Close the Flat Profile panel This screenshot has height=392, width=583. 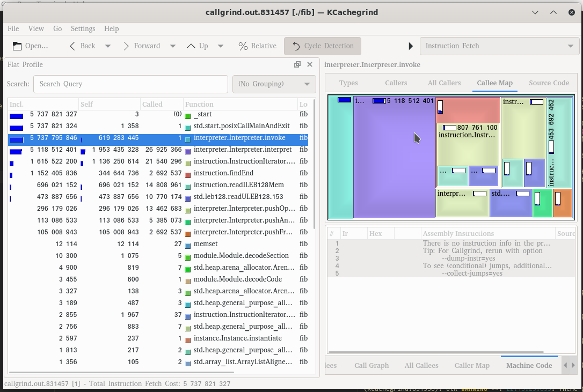[x=310, y=64]
